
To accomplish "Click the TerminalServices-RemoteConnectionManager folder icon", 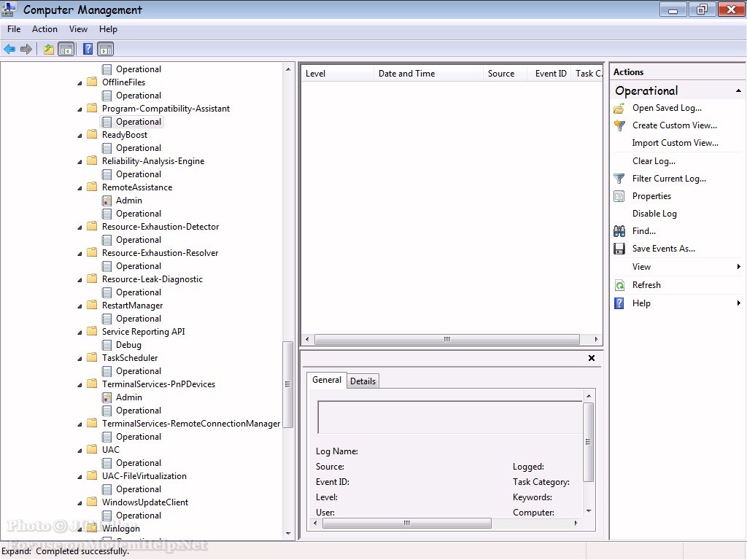I will (92, 423).
